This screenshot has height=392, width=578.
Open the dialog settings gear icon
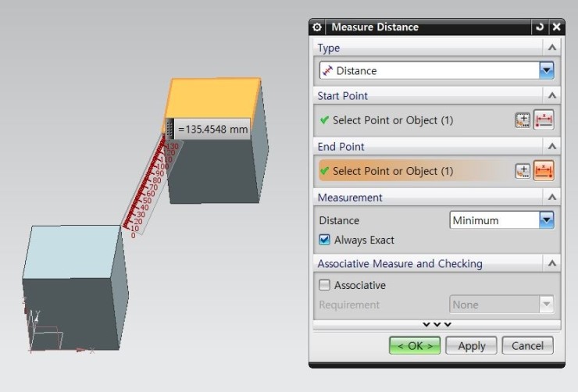pos(317,27)
